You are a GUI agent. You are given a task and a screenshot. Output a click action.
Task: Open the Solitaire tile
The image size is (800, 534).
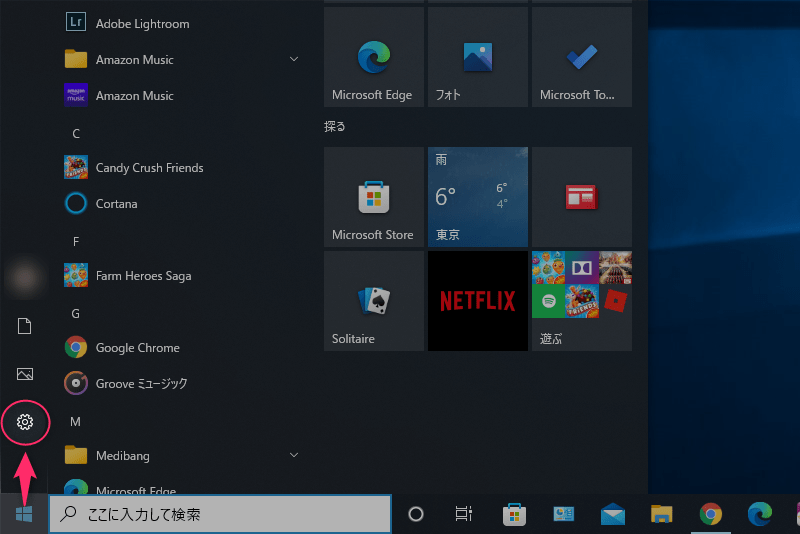[374, 301]
